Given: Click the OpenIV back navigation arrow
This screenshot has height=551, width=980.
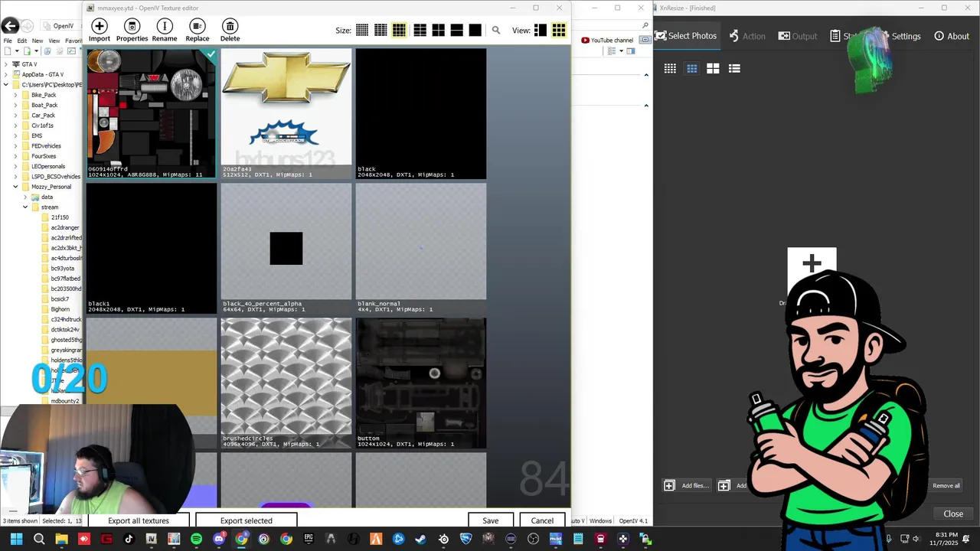Looking at the screenshot, I should (10, 26).
